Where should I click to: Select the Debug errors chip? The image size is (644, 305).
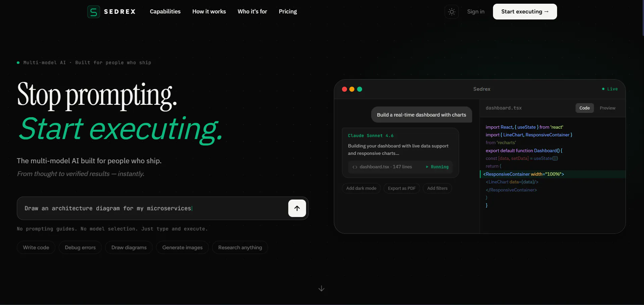80,248
